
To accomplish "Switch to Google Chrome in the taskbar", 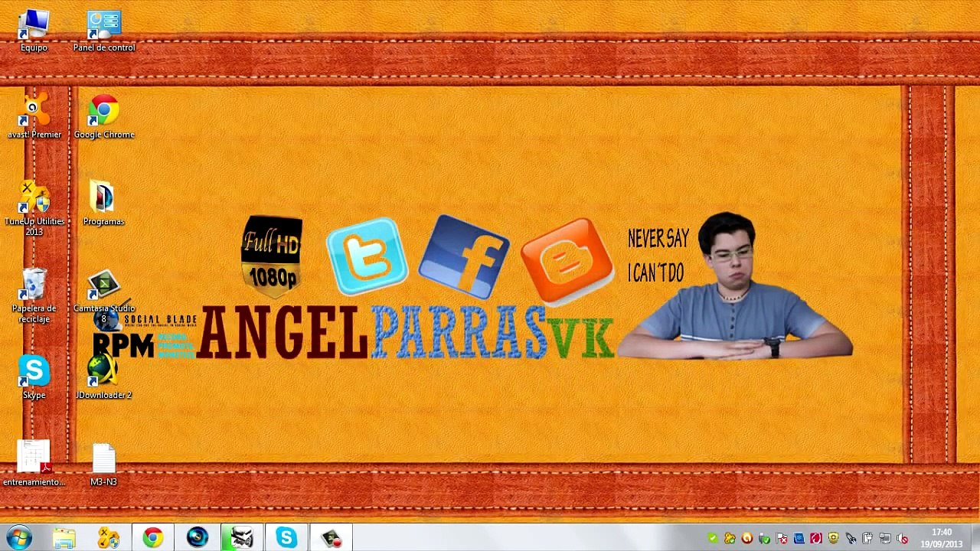I will tap(153, 538).
